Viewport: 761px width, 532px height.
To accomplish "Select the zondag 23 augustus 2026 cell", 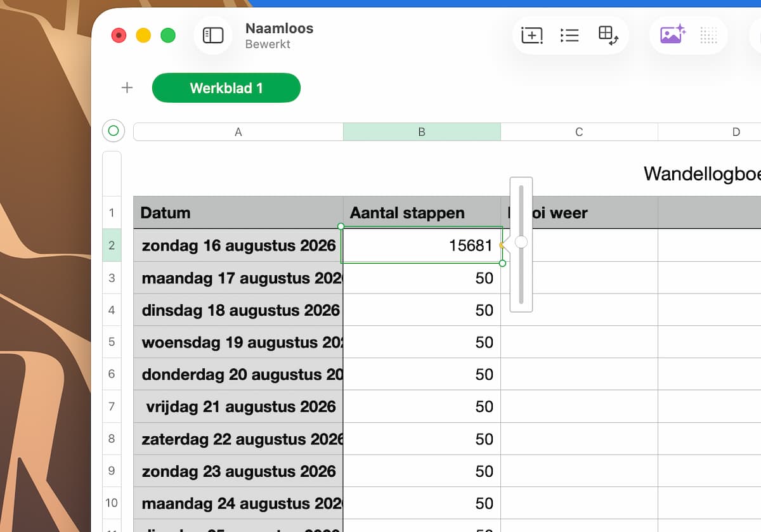I will (x=238, y=470).
